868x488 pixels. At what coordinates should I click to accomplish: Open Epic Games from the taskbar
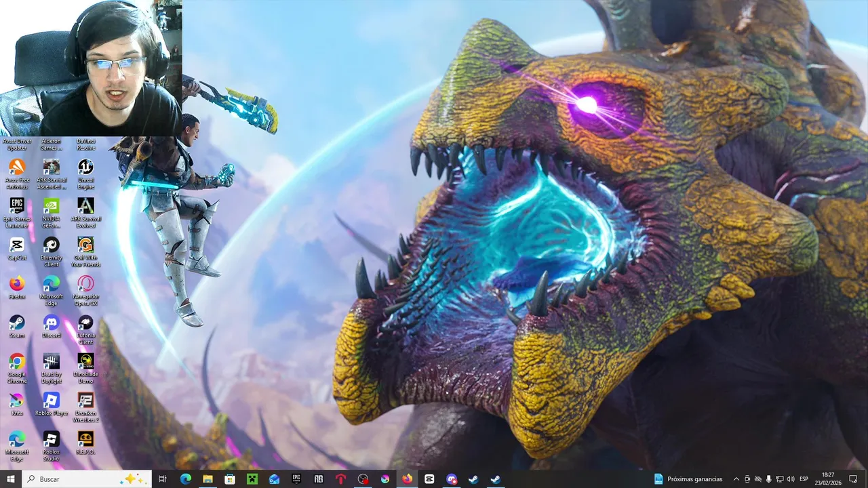(x=296, y=479)
